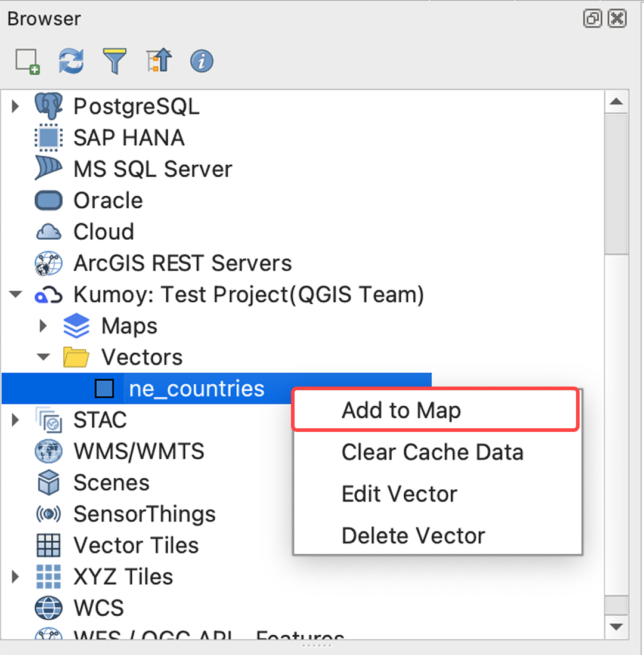Click the Add Selected Layers toolbar icon
Image resolution: width=644 pixels, height=655 pixels.
point(27,61)
